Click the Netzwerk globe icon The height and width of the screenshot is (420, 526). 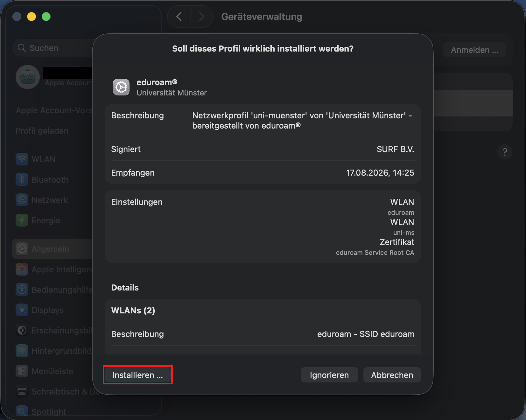tap(22, 200)
